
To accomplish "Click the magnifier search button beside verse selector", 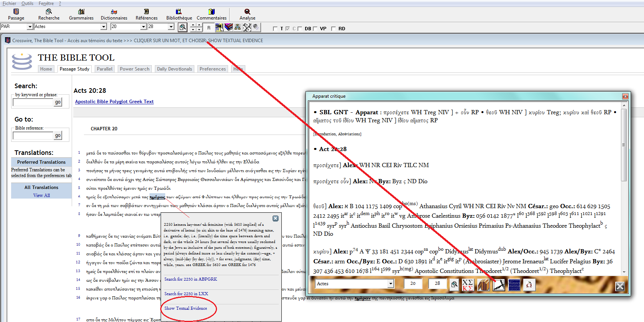I will pos(183,27).
